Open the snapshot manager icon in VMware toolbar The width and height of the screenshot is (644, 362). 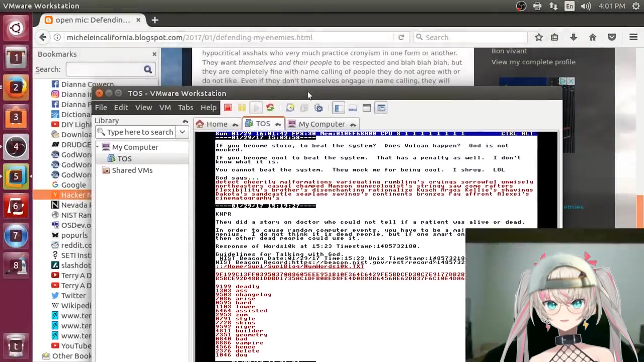click(318, 108)
